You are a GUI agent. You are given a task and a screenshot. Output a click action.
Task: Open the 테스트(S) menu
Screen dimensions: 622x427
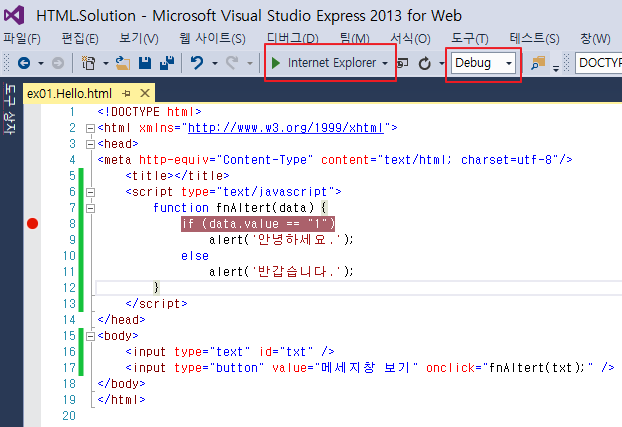534,38
